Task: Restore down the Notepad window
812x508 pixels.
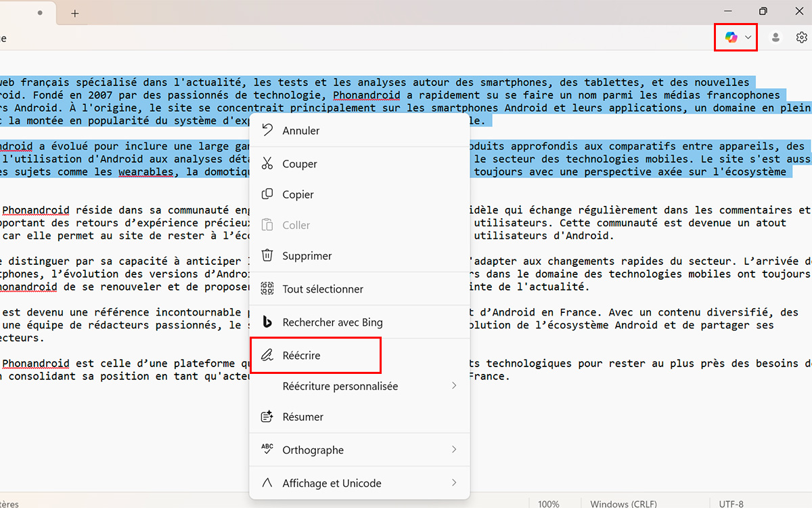Action: [x=763, y=12]
